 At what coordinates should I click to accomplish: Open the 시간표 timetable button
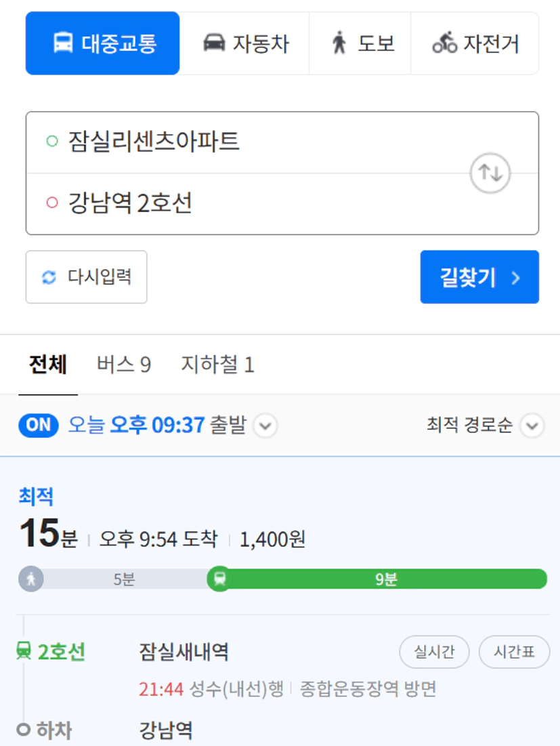[x=515, y=651]
